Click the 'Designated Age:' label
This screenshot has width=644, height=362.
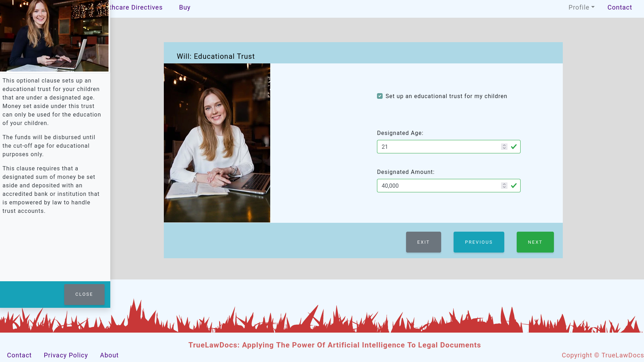(400, 133)
